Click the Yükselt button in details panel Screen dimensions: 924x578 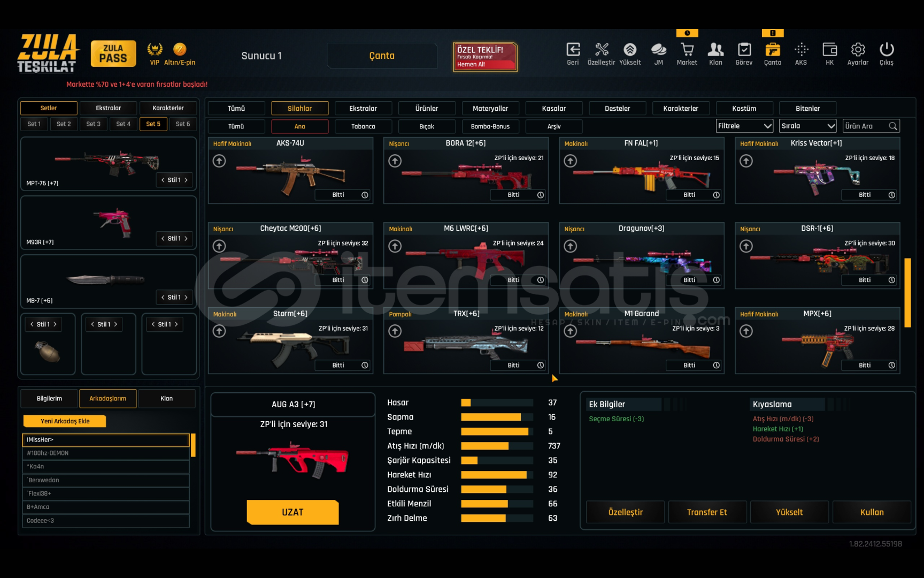coord(789,512)
